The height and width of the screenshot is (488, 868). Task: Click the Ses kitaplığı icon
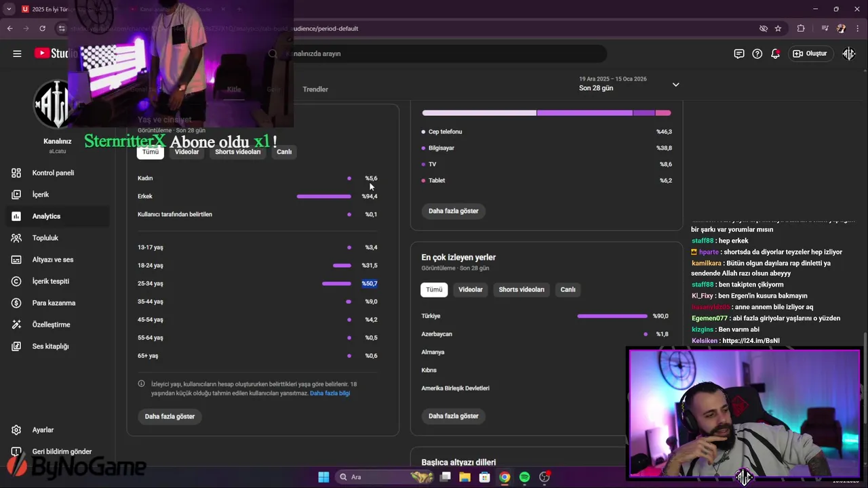[16, 346]
